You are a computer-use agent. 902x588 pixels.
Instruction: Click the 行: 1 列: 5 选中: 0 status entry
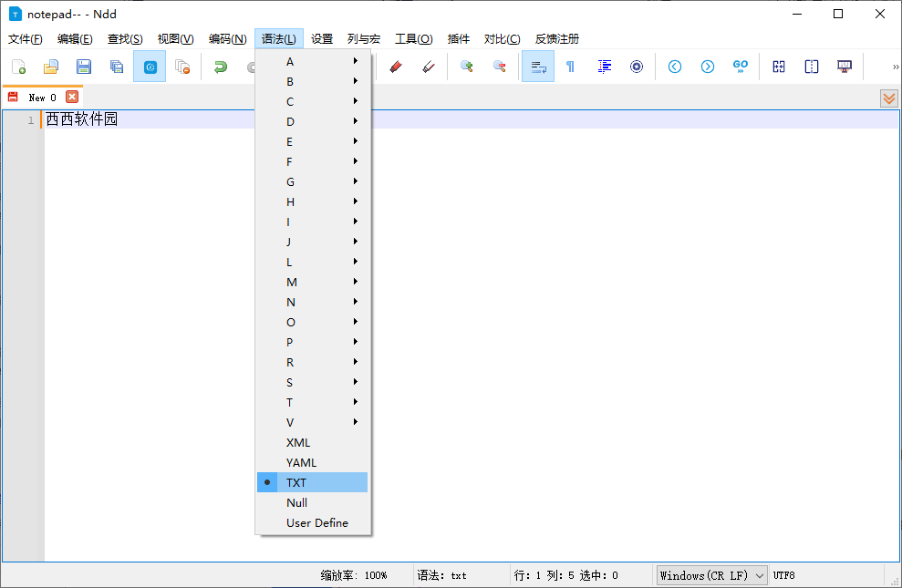click(566, 575)
